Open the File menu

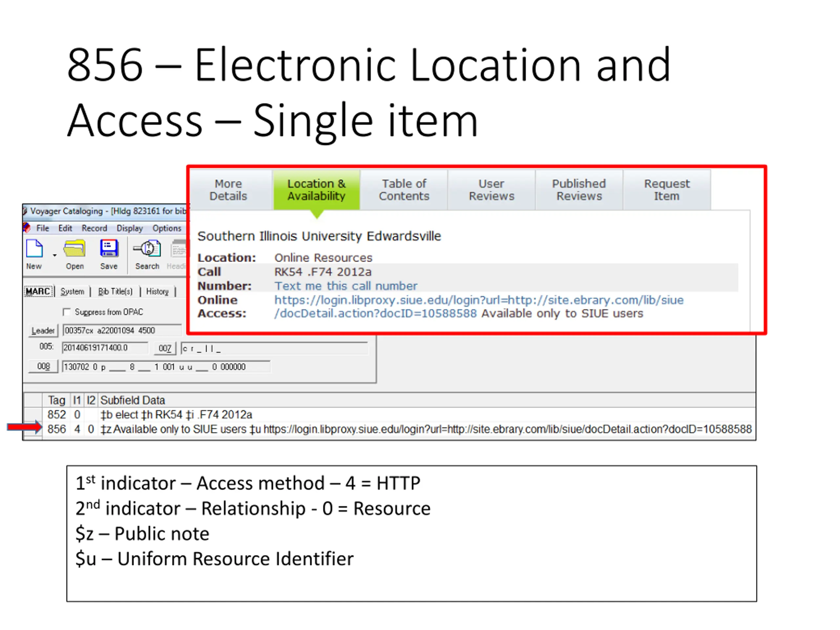click(43, 228)
